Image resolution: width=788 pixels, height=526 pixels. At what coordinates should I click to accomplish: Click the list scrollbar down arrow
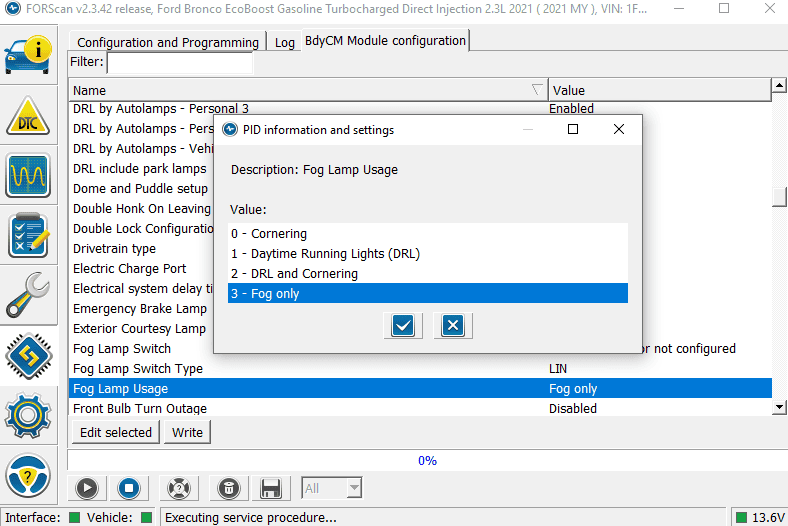779,407
